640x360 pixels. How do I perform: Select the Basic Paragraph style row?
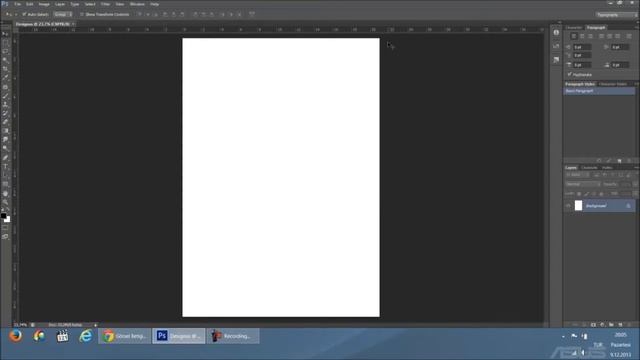(599, 91)
